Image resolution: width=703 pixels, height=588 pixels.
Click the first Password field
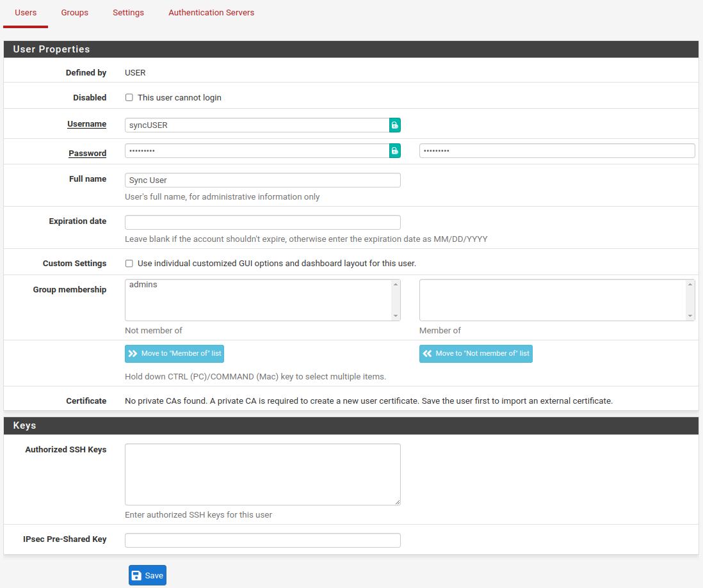[257, 150]
